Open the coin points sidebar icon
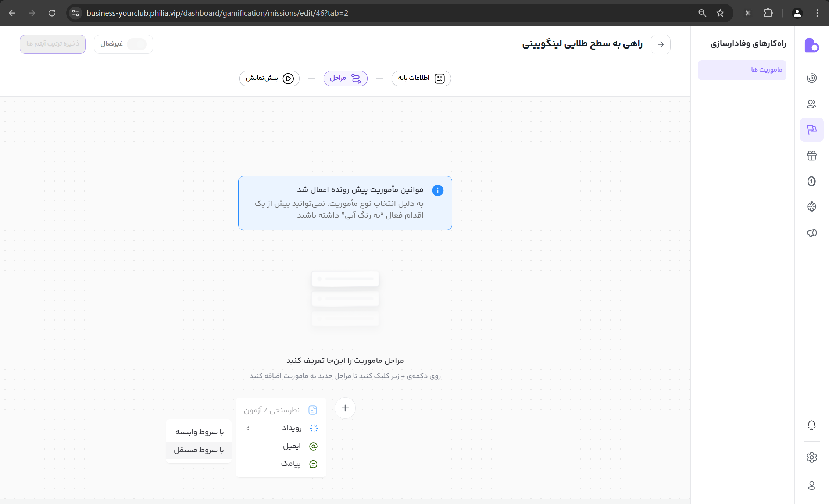The height and width of the screenshot is (504, 829). (811, 181)
